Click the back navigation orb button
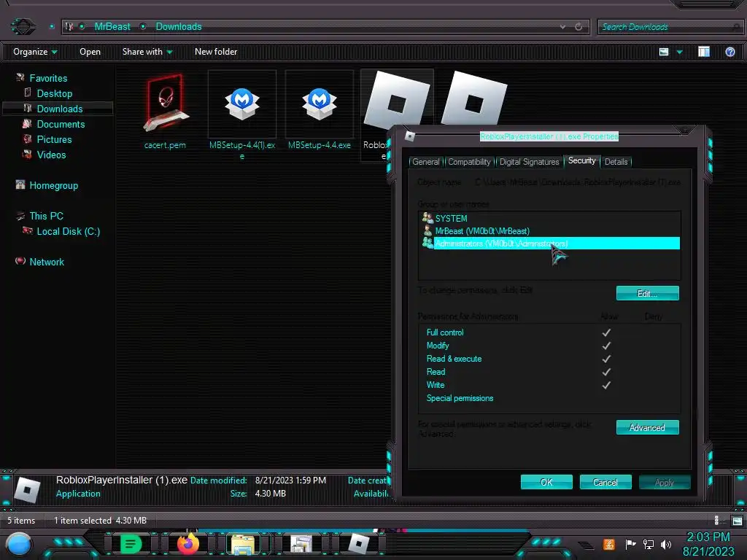747x560 pixels. (23, 26)
